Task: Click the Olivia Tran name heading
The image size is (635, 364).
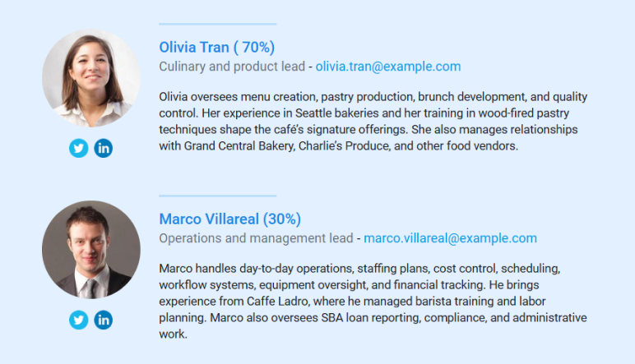Action: tap(216, 47)
